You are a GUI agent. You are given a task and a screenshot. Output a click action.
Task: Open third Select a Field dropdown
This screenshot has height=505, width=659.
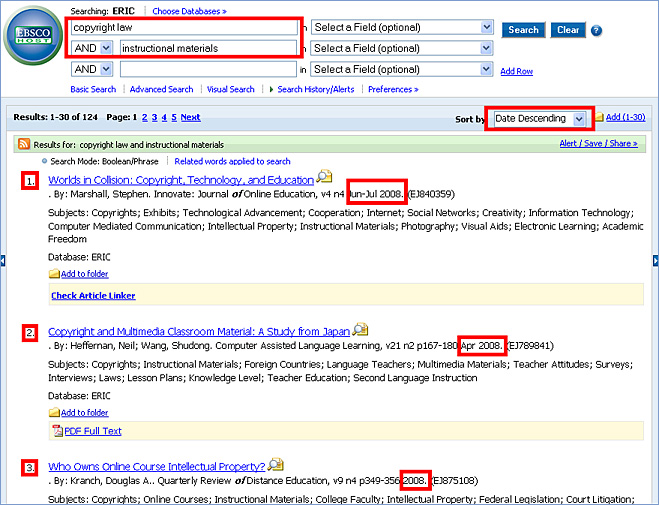pyautogui.click(x=402, y=69)
